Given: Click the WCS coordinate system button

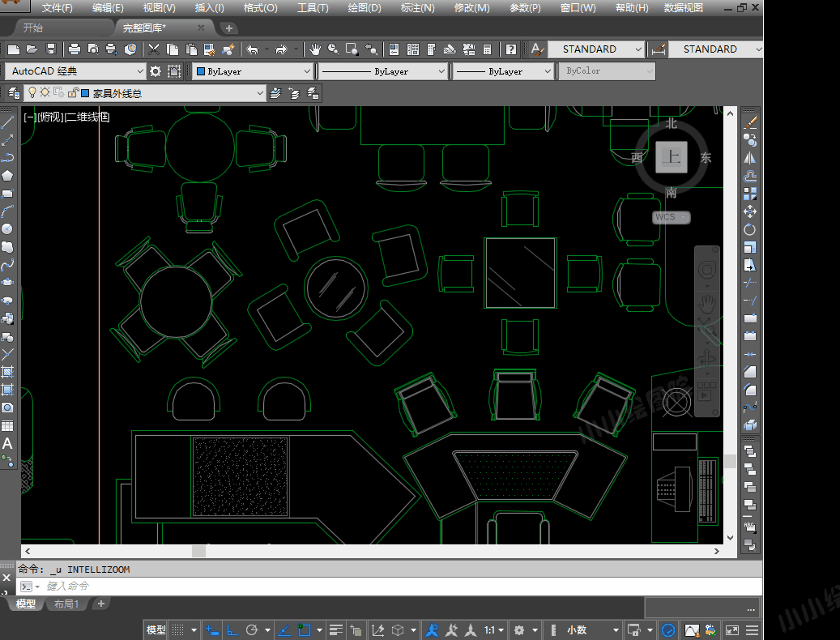Looking at the screenshot, I should pyautogui.click(x=671, y=217).
